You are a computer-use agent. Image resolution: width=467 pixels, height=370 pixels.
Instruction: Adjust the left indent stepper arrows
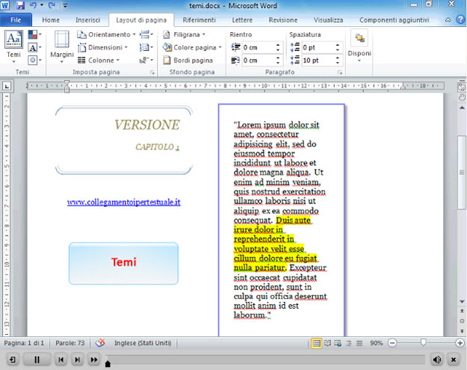(278, 47)
